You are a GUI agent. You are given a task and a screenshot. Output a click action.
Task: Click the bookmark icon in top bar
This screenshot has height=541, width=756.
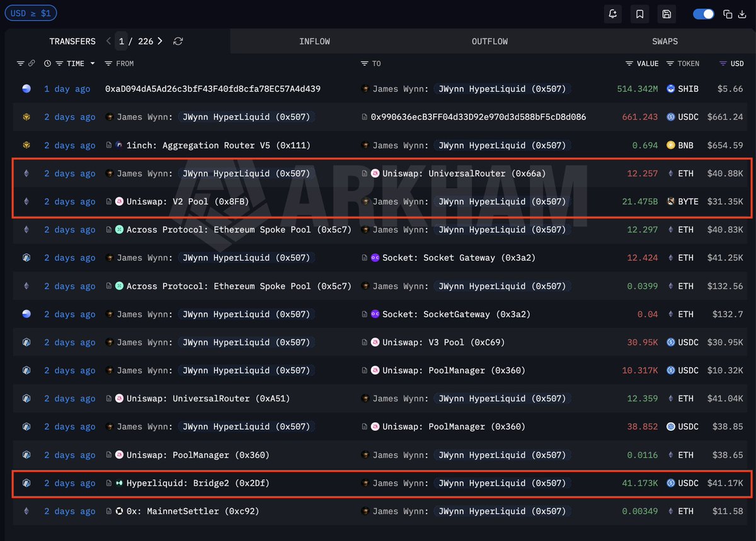coord(639,14)
